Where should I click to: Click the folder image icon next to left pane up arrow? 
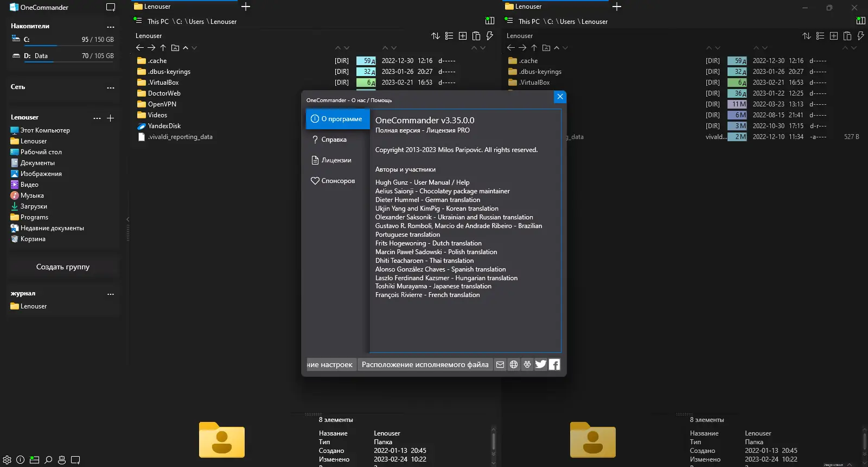[x=175, y=48]
